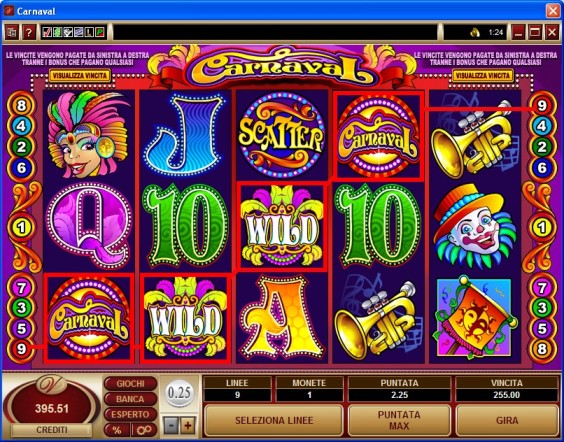Image resolution: width=564 pixels, height=442 pixels.
Task: Click the gear options icon
Action: (145, 429)
